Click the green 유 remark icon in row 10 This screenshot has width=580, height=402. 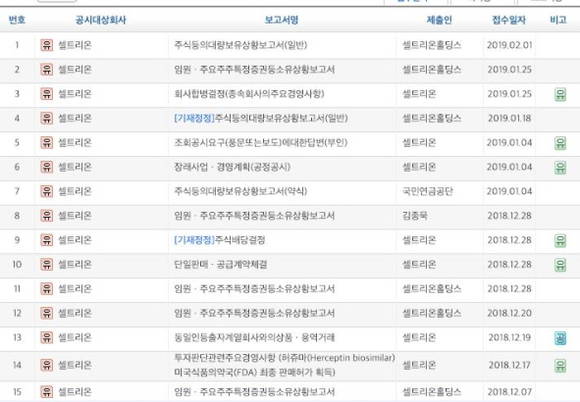(560, 265)
